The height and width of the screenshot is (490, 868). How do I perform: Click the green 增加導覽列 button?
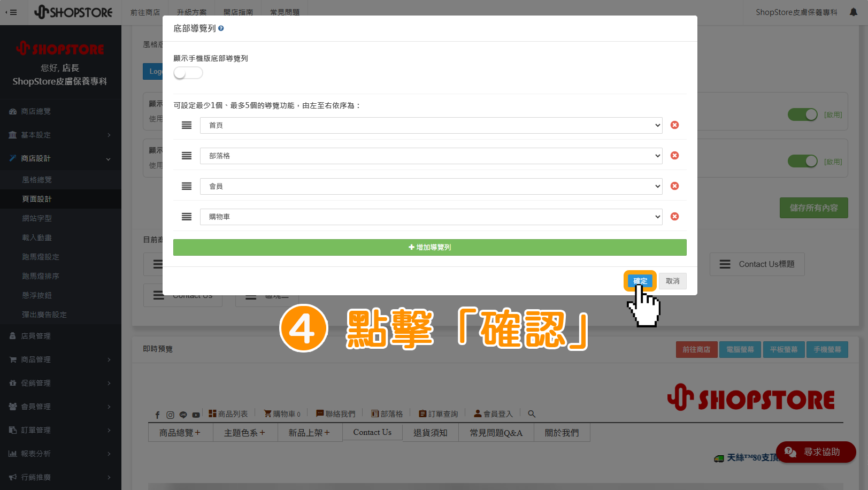pyautogui.click(x=429, y=247)
